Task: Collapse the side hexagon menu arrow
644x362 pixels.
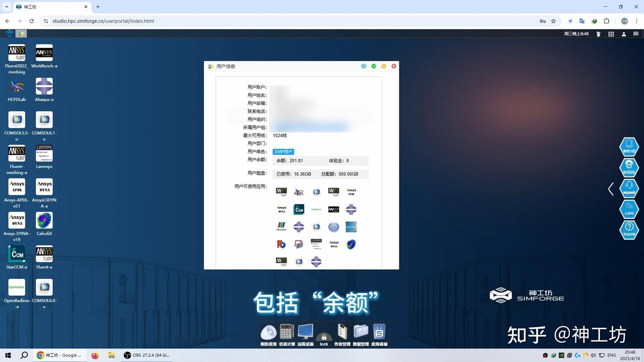Action: pos(610,189)
